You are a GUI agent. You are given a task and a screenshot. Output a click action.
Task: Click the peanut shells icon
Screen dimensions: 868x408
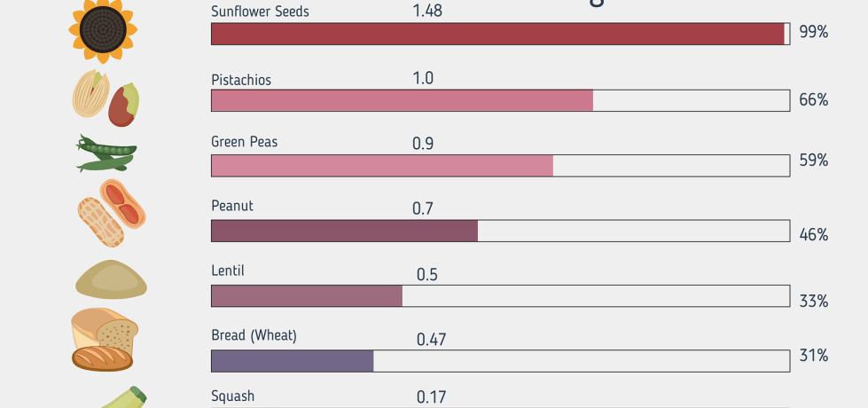[x=110, y=214]
